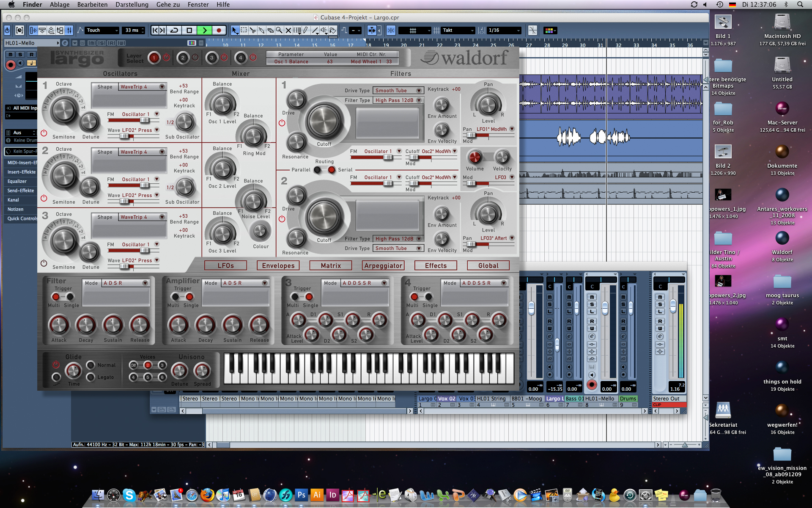Enable Glide power button
The width and height of the screenshot is (812, 508).
point(56,364)
